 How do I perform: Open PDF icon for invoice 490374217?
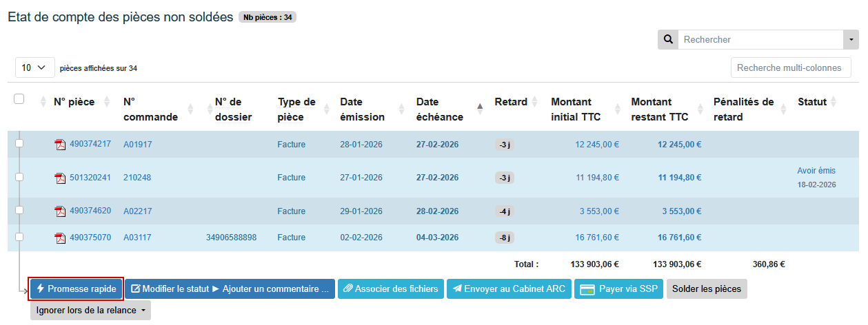pyautogui.click(x=60, y=145)
